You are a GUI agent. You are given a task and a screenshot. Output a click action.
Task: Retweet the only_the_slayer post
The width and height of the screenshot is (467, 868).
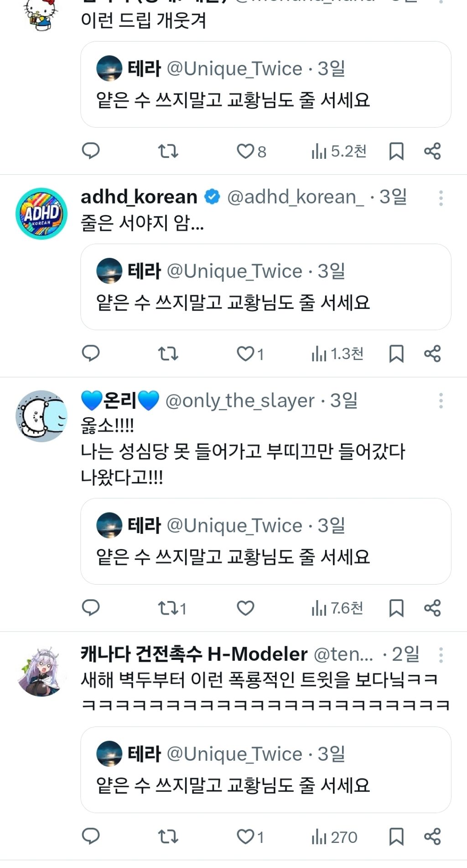tap(168, 608)
